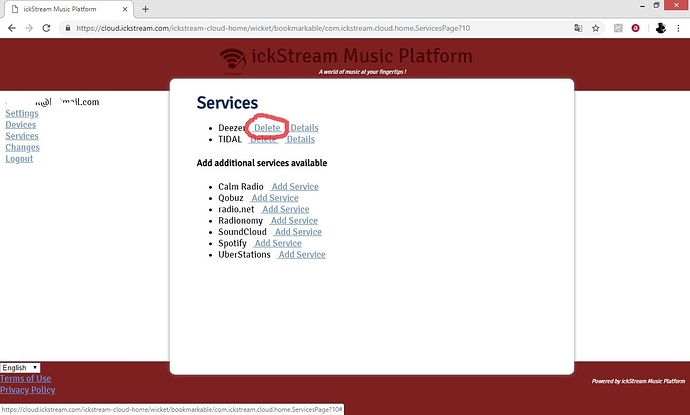
Task: View Details for Deezer service
Action: 304,128
